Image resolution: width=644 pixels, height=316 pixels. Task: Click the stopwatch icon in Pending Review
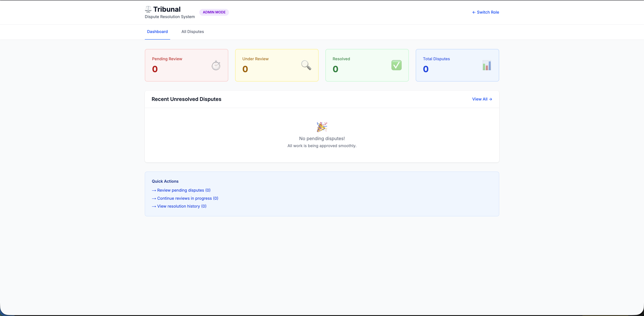tap(216, 65)
